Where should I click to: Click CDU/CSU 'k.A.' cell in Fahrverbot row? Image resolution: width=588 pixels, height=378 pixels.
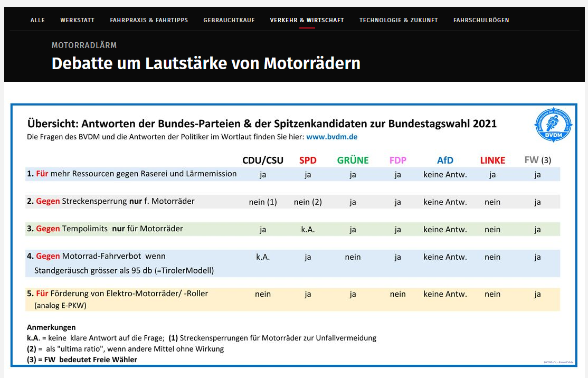tap(263, 257)
